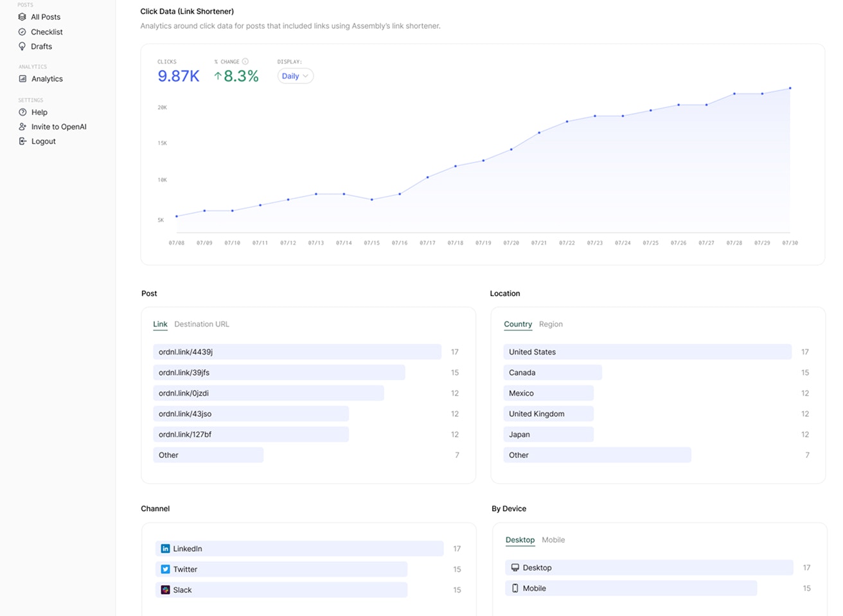Switch to the Destination URL tab

click(201, 324)
